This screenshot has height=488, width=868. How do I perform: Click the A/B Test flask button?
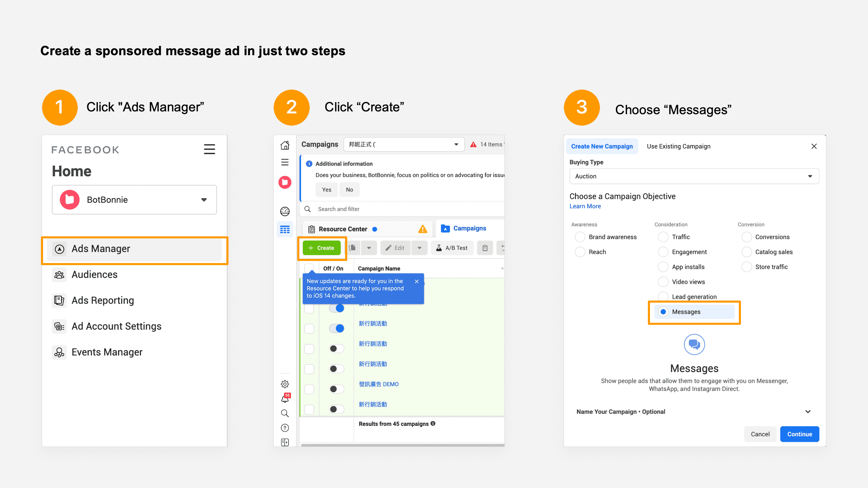[452, 248]
